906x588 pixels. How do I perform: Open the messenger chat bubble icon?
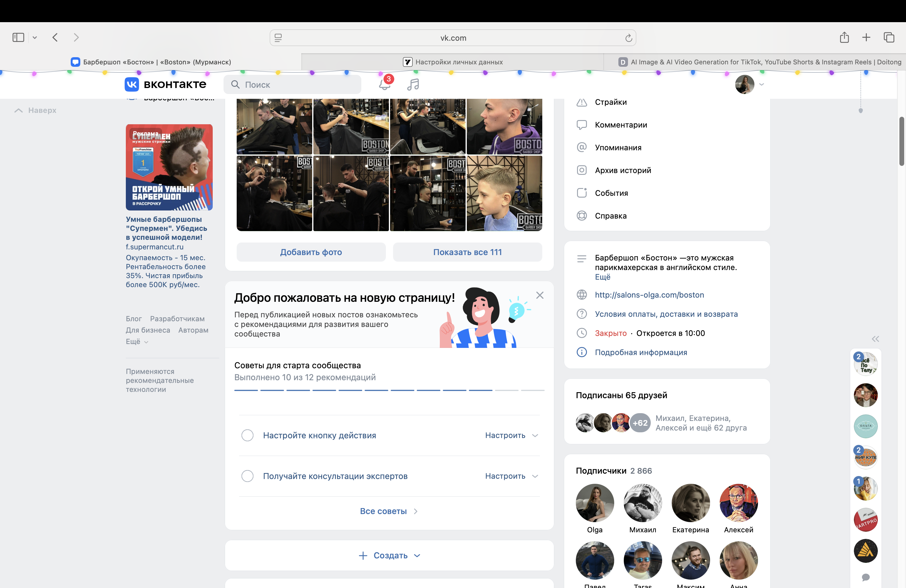pyautogui.click(x=866, y=577)
